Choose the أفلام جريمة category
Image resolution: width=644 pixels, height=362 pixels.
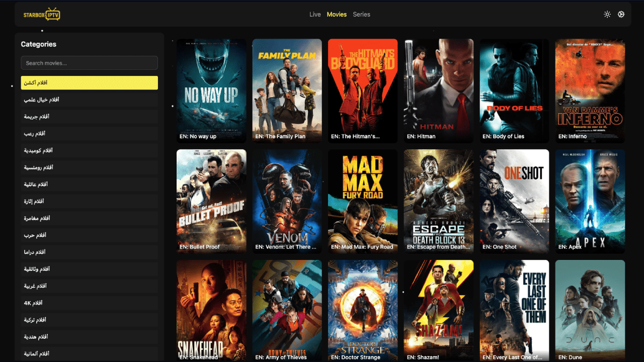click(89, 116)
